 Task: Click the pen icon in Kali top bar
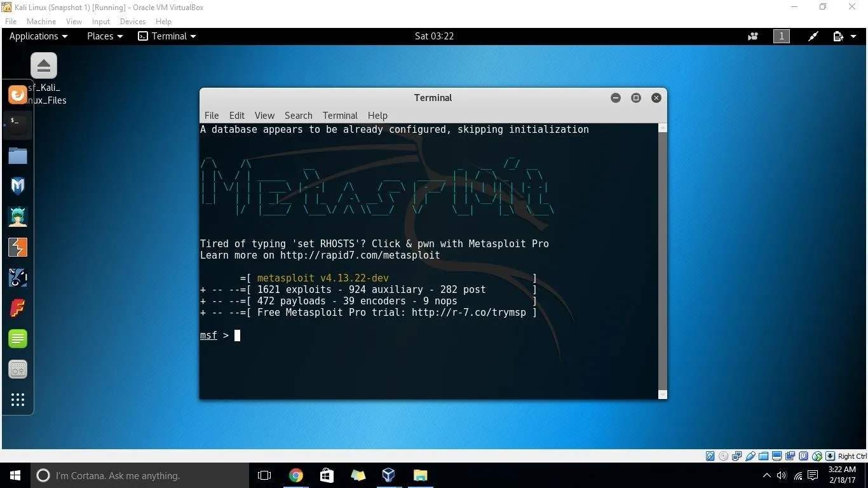(813, 36)
